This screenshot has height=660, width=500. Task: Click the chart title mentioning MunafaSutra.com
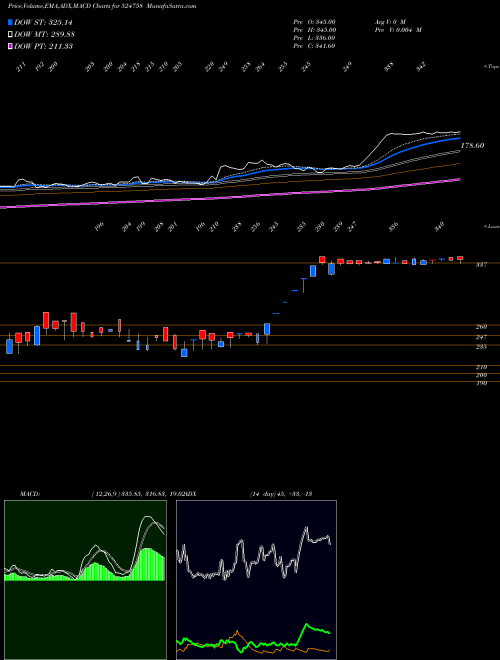(102, 6)
